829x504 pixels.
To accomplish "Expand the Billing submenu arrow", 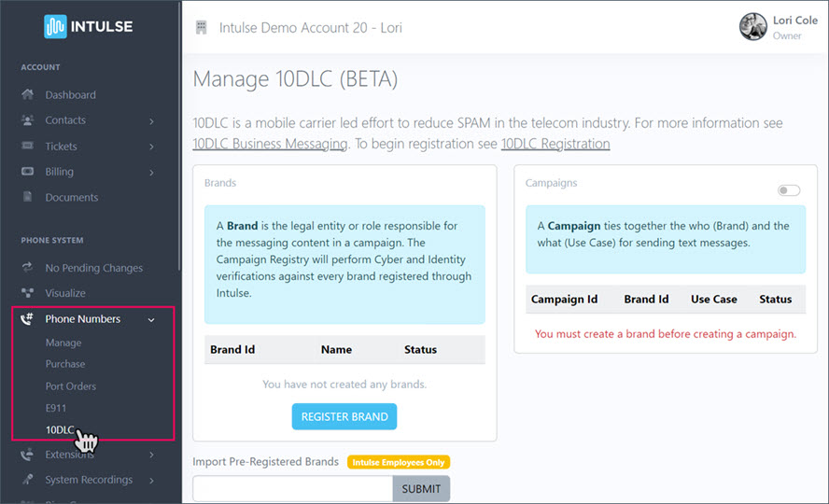I will tap(152, 172).
